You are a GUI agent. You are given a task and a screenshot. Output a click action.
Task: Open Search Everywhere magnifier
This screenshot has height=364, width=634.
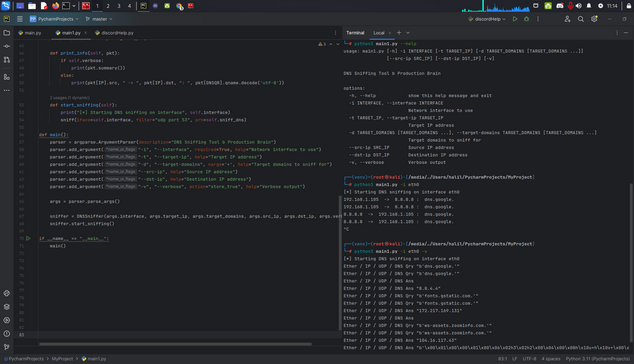coord(581,19)
